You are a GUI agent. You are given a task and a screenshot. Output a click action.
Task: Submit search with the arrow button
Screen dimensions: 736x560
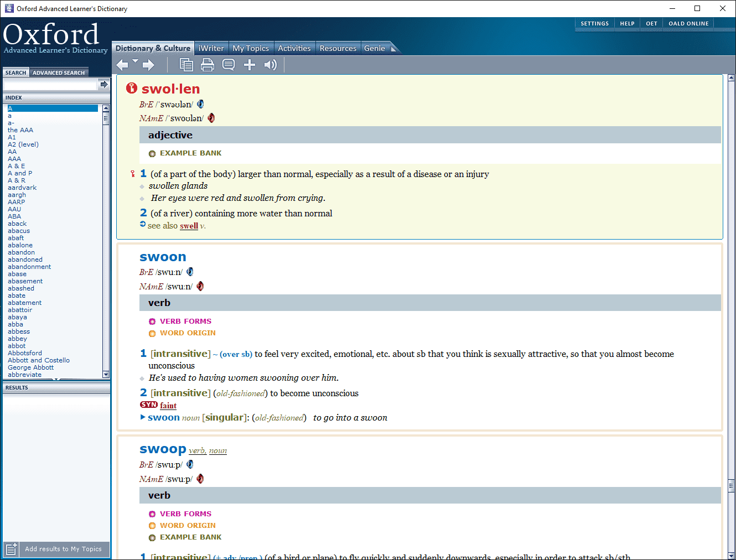(103, 85)
